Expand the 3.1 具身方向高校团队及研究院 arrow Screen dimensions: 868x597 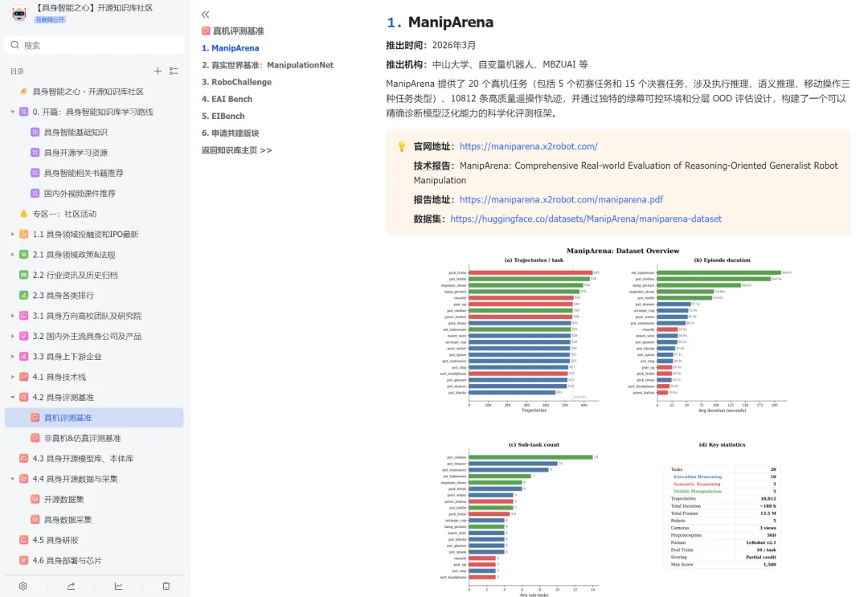click(x=13, y=316)
